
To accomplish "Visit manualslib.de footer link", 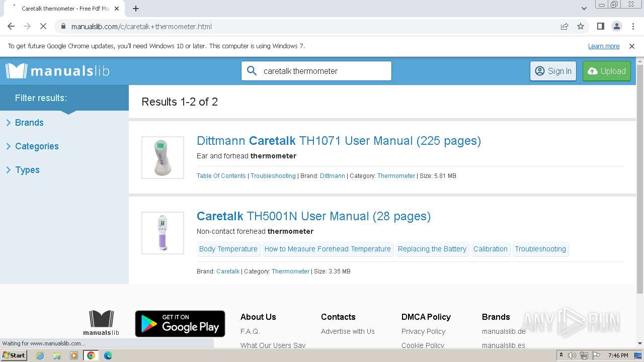I will click(504, 331).
